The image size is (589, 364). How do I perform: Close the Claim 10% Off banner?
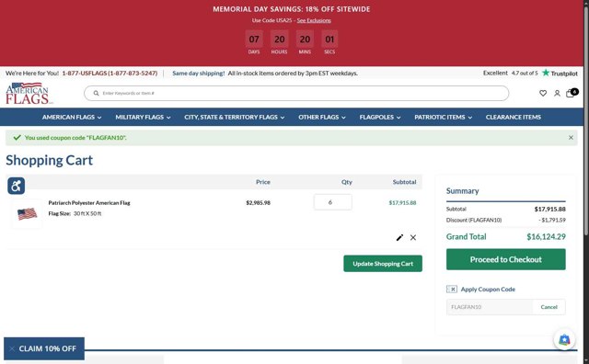pos(12,348)
